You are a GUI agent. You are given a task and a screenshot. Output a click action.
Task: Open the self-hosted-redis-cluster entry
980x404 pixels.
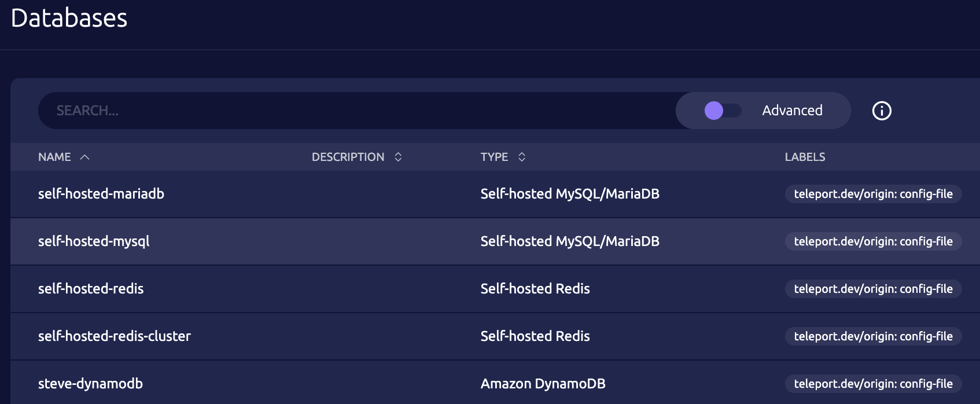tap(115, 336)
